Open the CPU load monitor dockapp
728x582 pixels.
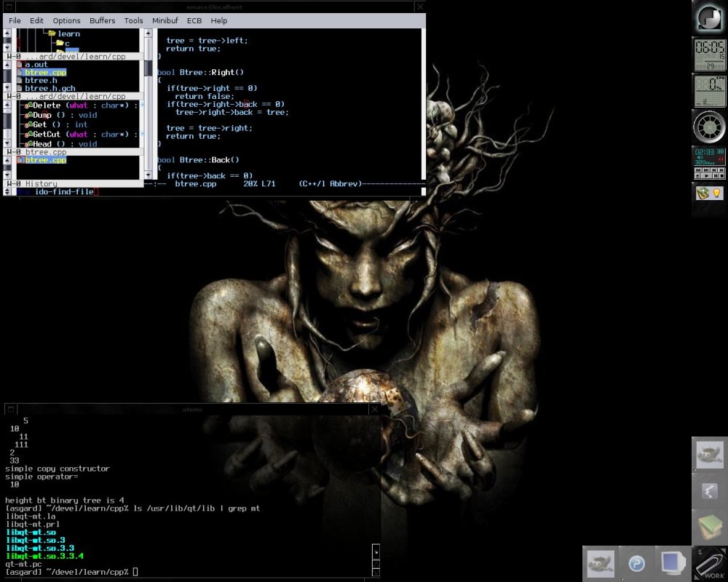709,91
